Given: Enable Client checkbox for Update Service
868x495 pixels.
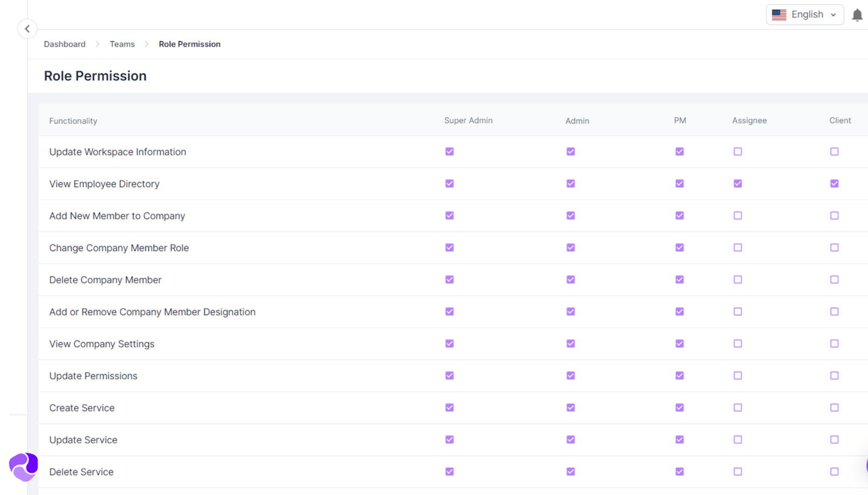Looking at the screenshot, I should [x=834, y=440].
